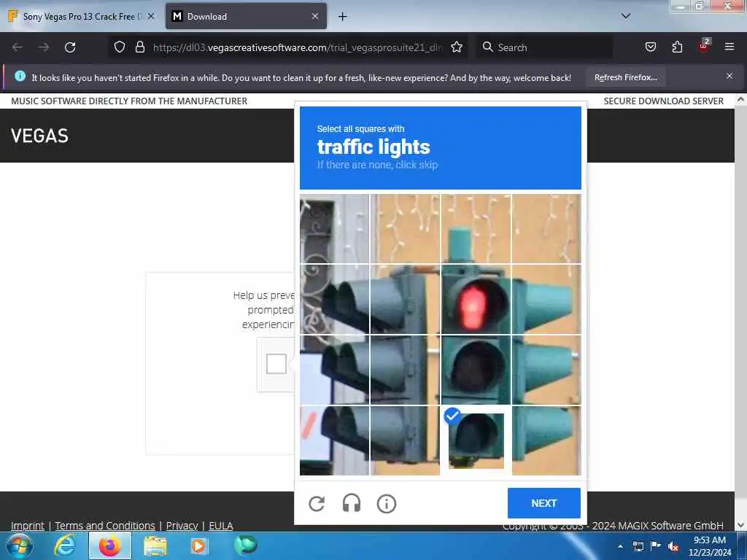Show hidden system tray icons

pos(620,545)
